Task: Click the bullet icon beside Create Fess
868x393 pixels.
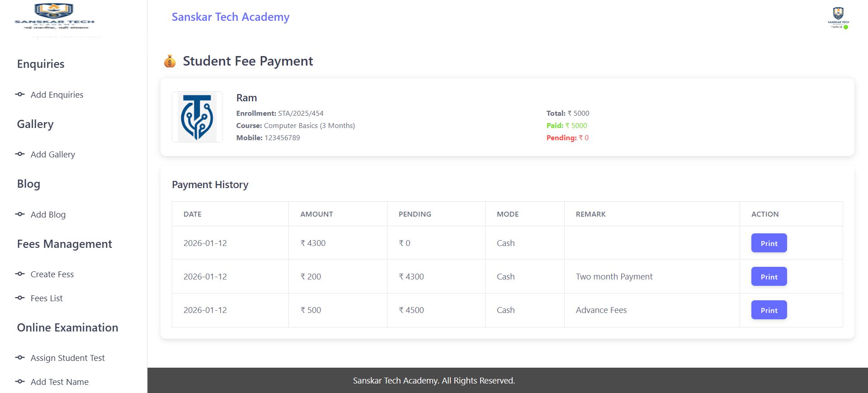Action: point(20,274)
